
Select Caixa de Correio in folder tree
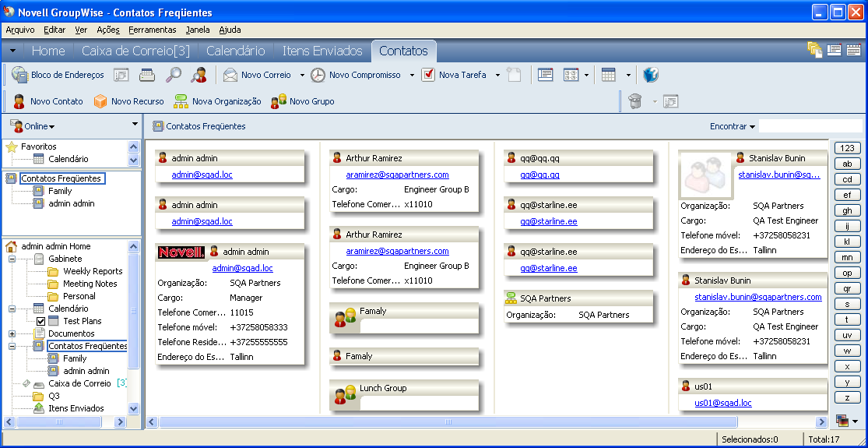(79, 383)
